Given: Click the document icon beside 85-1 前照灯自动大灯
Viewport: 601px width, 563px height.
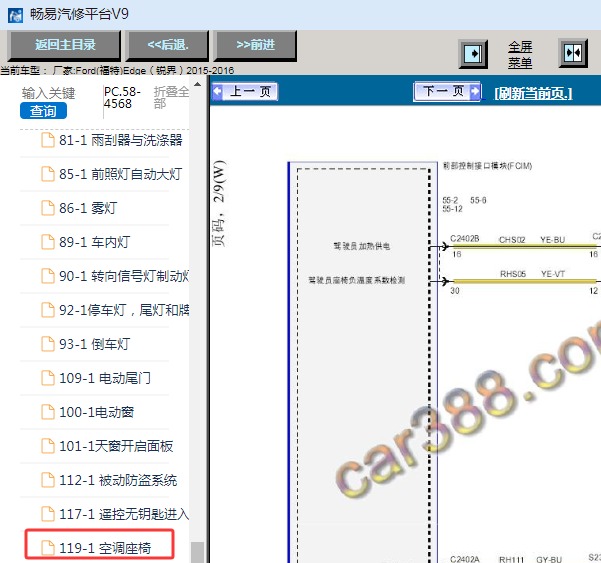Looking at the screenshot, I should [x=48, y=174].
